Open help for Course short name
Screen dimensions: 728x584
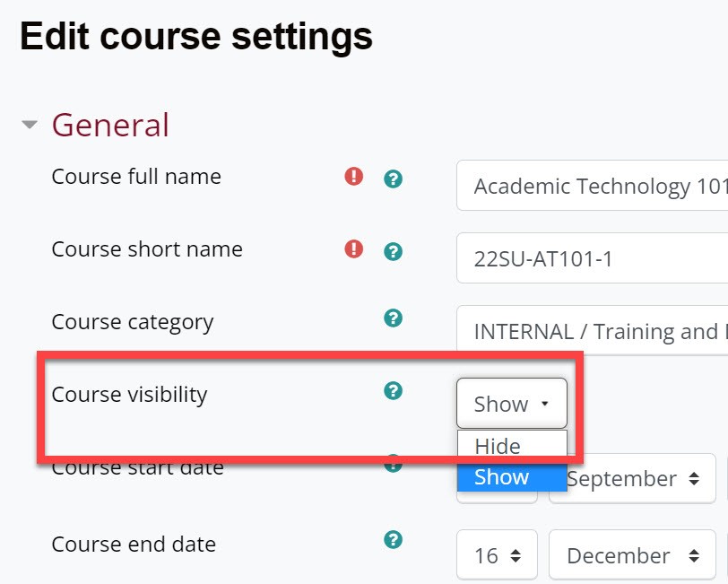[x=393, y=251]
